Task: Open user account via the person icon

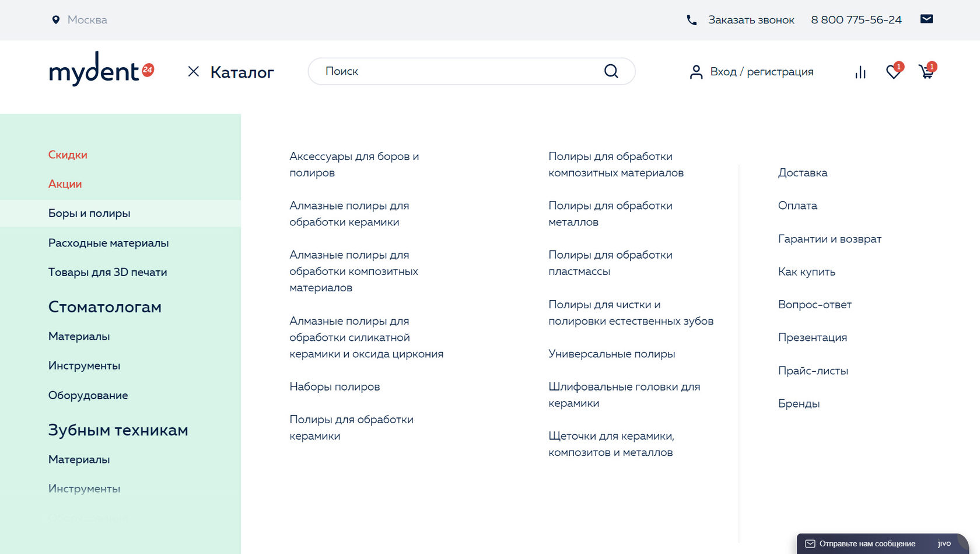Action: tap(696, 71)
